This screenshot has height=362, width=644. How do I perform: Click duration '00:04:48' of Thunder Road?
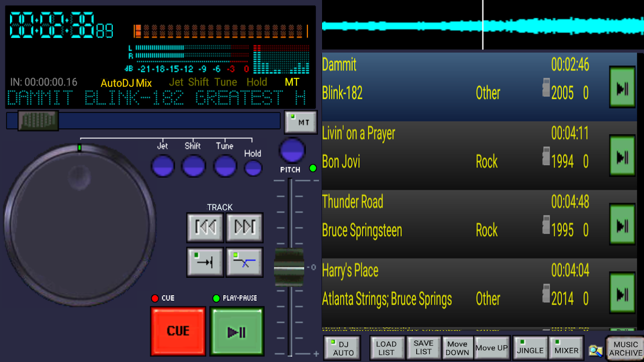[570, 202]
